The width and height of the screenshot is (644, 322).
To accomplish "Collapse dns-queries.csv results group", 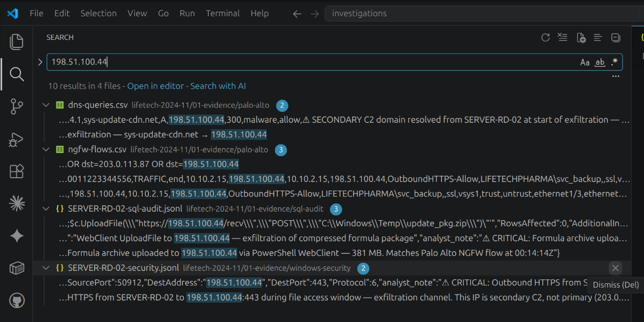I will [x=46, y=106].
